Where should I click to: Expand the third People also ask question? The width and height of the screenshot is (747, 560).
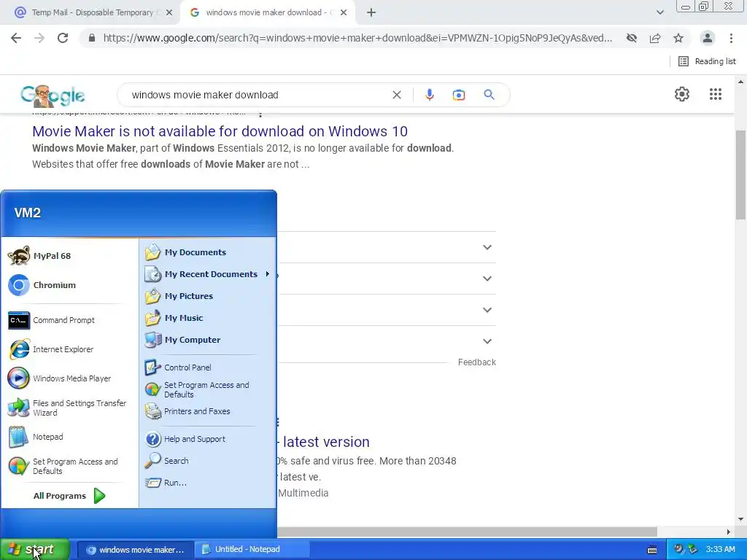(x=487, y=310)
